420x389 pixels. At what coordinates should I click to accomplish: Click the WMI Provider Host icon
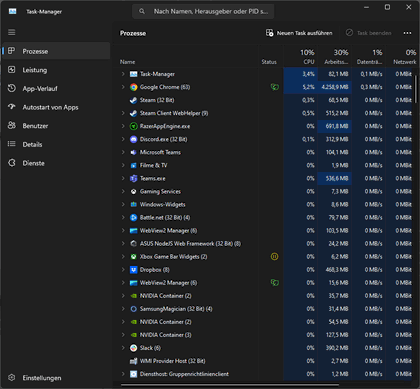click(x=133, y=361)
